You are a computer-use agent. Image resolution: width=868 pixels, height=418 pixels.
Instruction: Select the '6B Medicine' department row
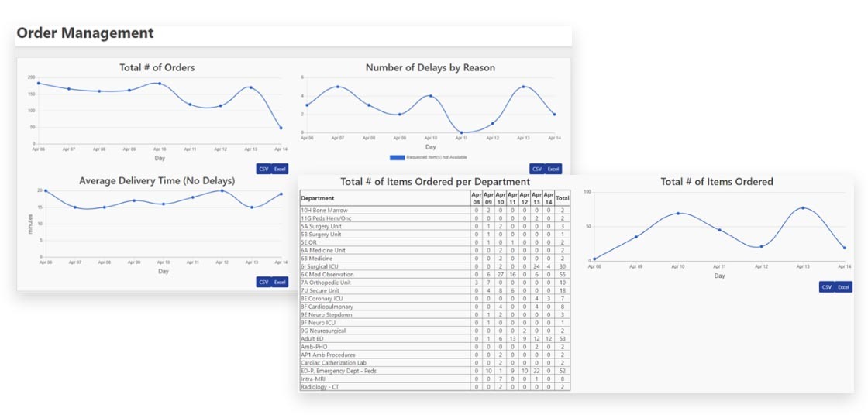435,259
